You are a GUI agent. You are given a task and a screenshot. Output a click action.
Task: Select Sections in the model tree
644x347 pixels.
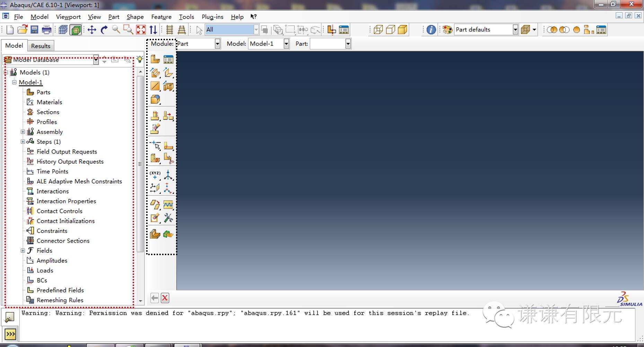click(x=48, y=112)
